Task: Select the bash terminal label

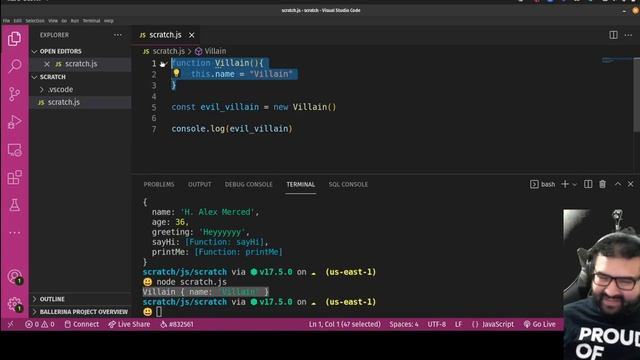Action: (543, 184)
